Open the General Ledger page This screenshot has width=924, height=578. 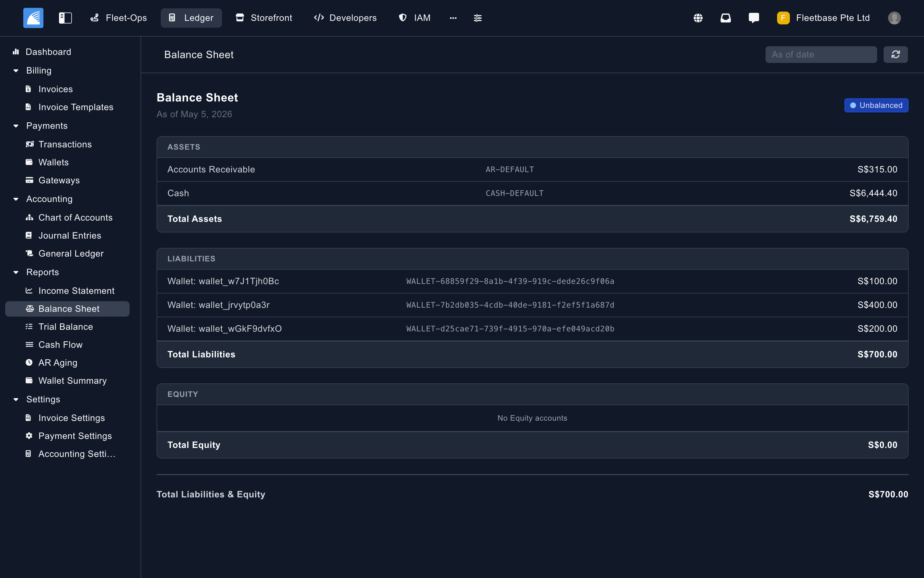point(71,253)
